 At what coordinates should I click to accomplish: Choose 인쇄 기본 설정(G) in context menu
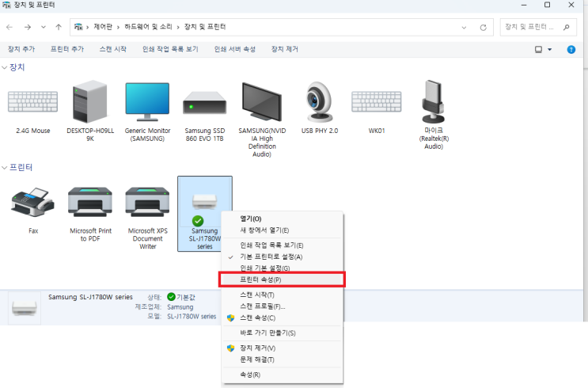click(282, 268)
